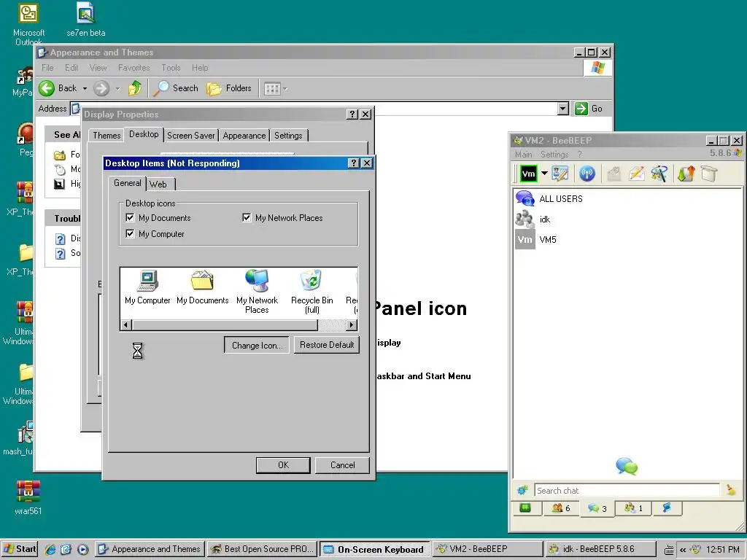747x560 pixels.
Task: Switch to On-Screen Keyboard taskbar button
Action: click(374, 549)
